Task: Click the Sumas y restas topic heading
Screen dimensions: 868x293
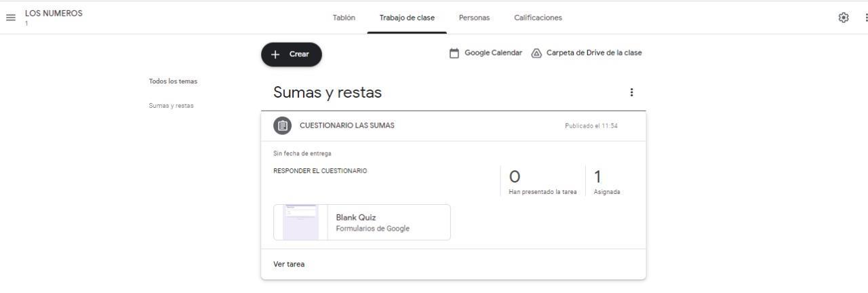Action: coord(328,92)
